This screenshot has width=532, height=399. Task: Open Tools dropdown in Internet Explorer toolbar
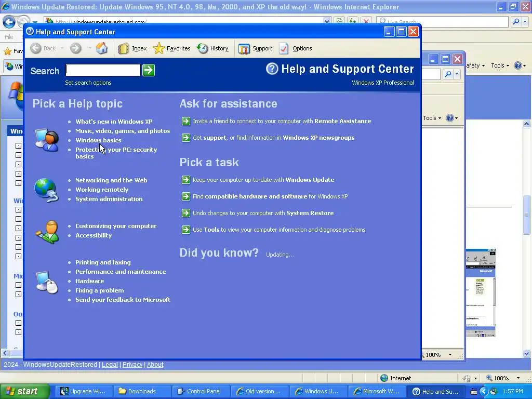click(500, 65)
